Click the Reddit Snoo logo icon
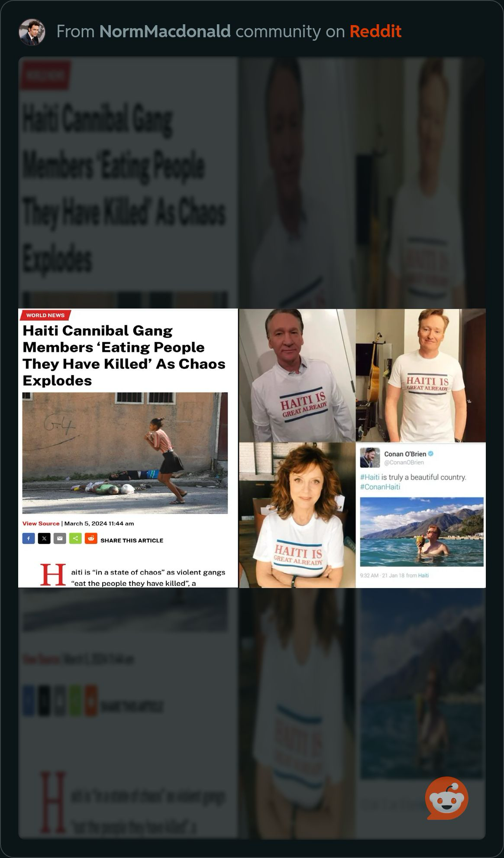 (x=446, y=798)
